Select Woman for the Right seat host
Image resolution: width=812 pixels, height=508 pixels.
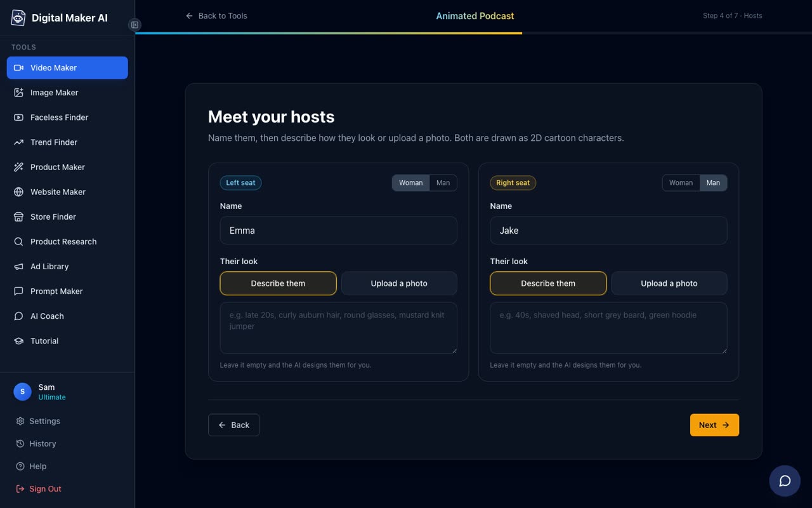tap(681, 183)
